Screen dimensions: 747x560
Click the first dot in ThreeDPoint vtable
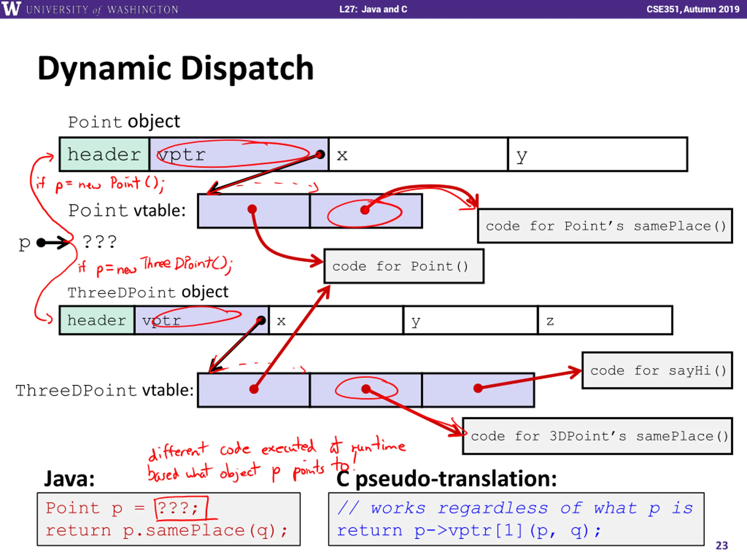click(x=254, y=389)
